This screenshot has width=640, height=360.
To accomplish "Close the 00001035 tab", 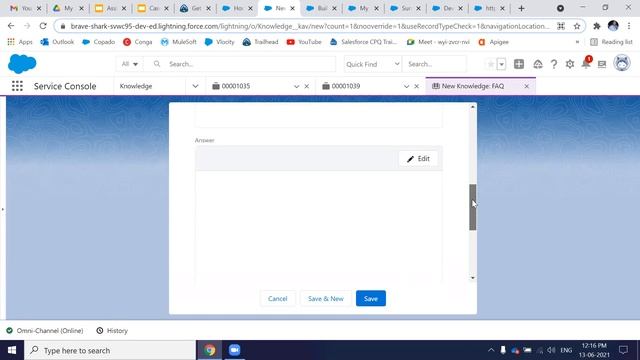I will tap(307, 87).
